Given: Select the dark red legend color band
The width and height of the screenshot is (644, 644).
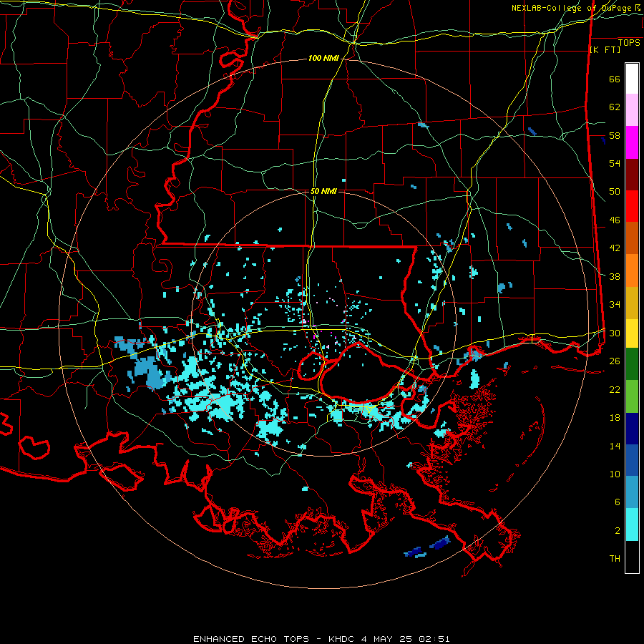Looking at the screenshot, I should [x=632, y=175].
